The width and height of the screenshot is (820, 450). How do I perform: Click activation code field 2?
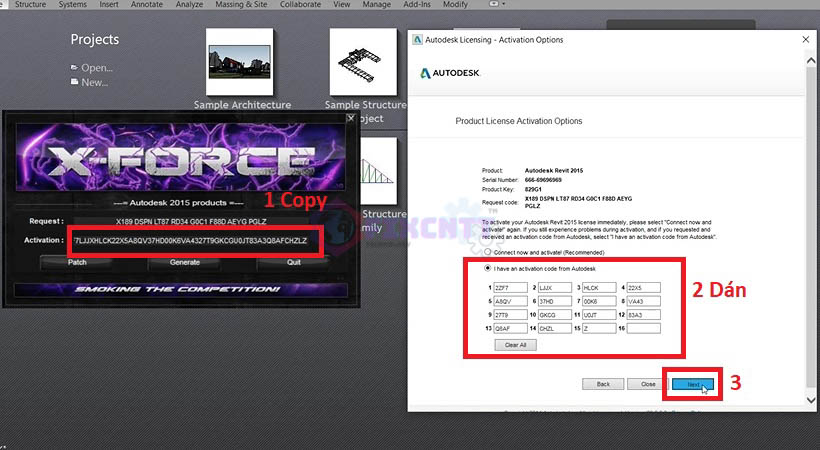[x=555, y=288]
